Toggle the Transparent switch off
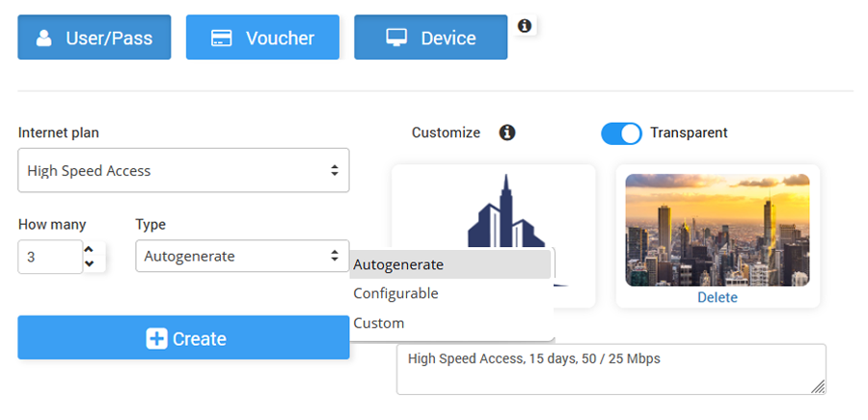 point(621,133)
